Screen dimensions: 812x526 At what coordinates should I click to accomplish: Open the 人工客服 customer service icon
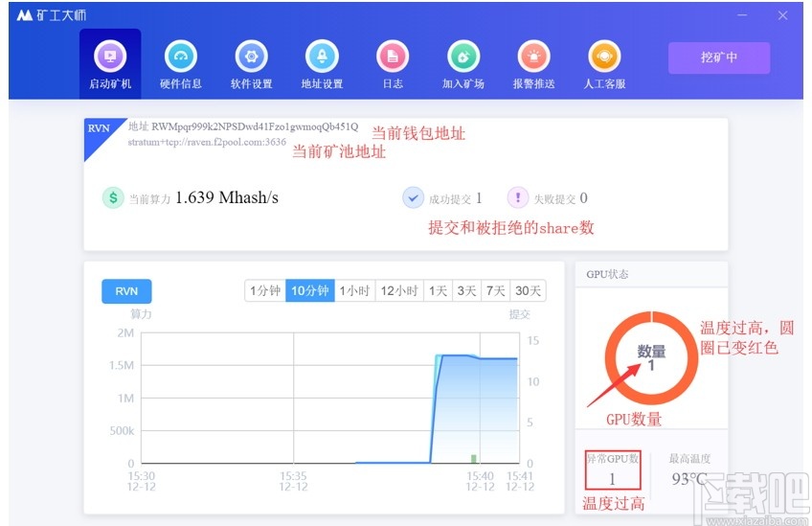point(604,56)
